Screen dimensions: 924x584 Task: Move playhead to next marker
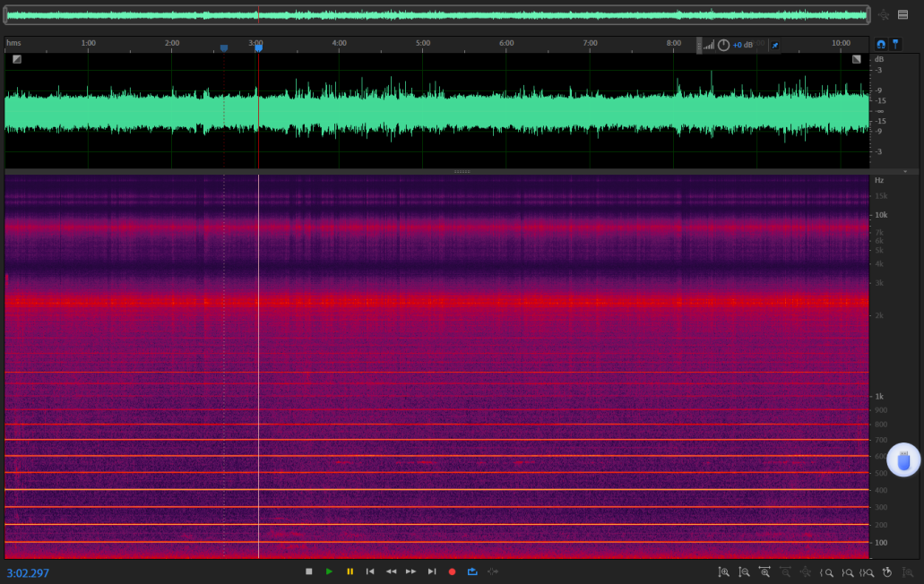(432, 571)
